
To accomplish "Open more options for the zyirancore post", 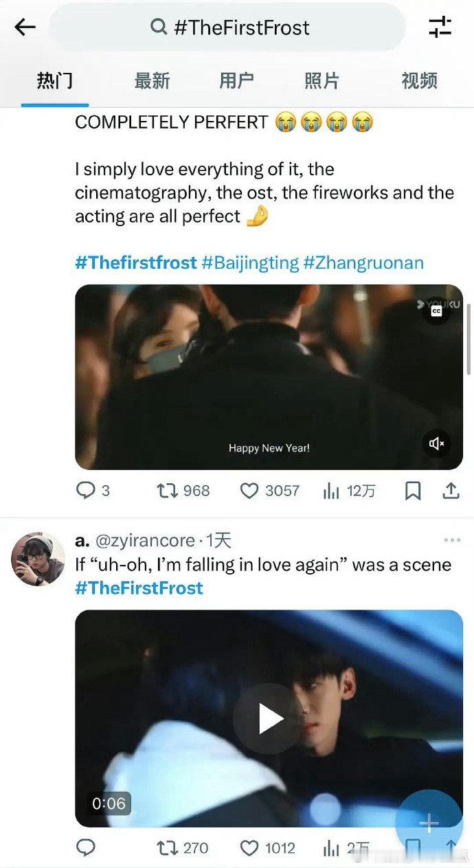I will click(452, 540).
